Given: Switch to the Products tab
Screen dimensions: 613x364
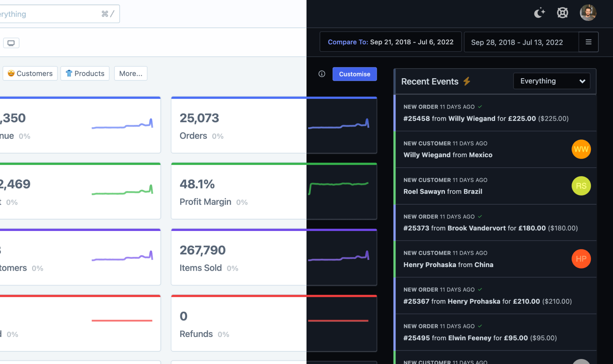Looking at the screenshot, I should point(85,74).
